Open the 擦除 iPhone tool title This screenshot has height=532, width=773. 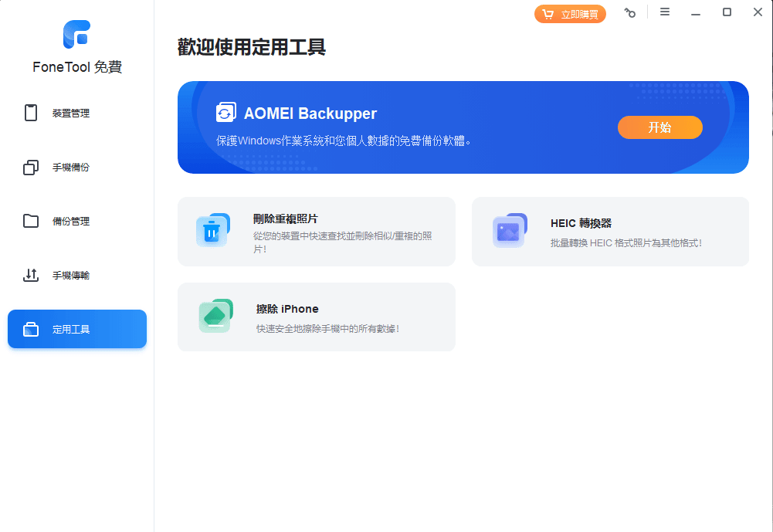click(287, 309)
